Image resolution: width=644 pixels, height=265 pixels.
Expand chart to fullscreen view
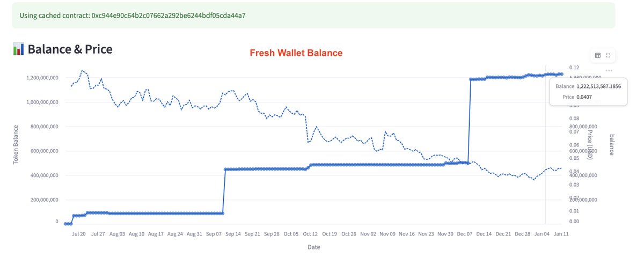(x=609, y=55)
